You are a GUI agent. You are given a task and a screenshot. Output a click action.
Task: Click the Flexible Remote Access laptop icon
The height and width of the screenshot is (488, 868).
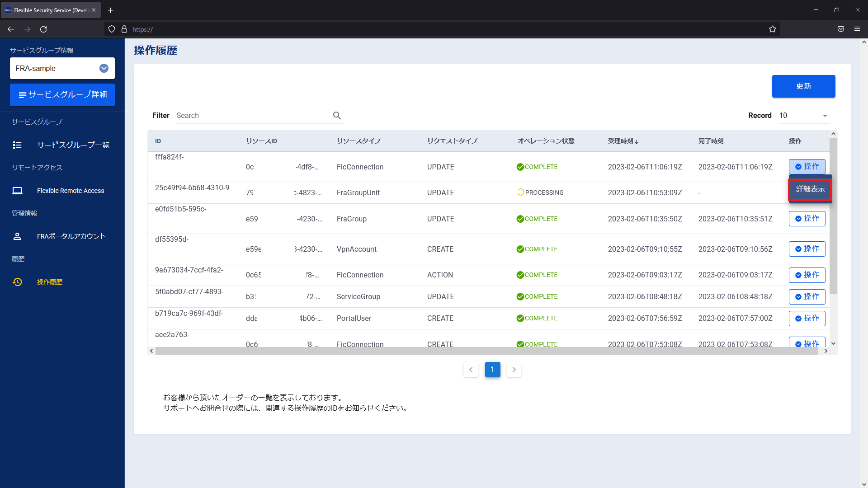tap(17, 191)
